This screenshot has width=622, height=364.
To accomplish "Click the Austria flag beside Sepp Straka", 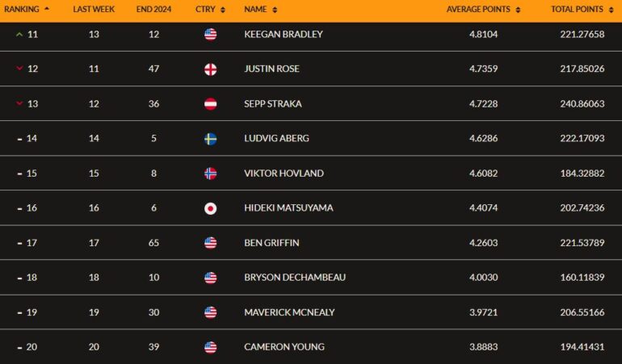I will click(x=211, y=104).
